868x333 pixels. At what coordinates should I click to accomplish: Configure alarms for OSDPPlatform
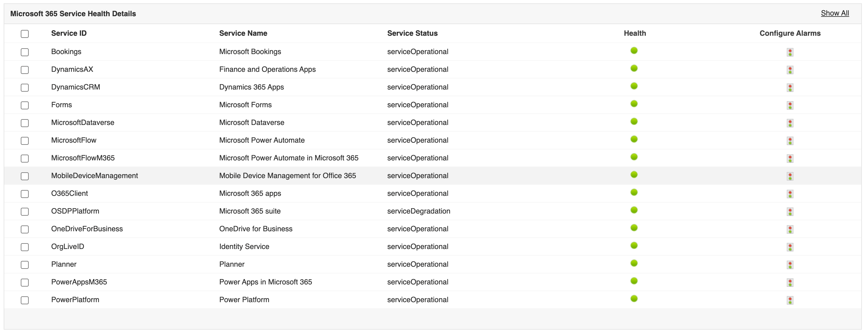point(790,211)
